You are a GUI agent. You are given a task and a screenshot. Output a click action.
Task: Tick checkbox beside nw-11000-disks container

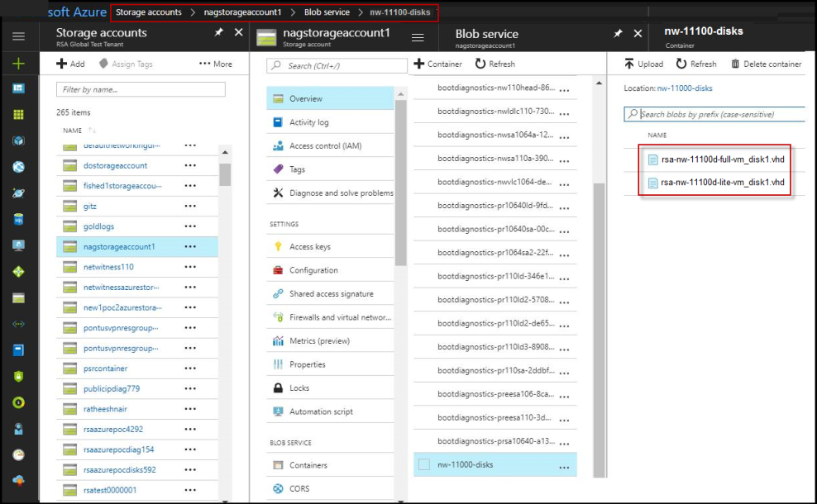[x=424, y=464]
